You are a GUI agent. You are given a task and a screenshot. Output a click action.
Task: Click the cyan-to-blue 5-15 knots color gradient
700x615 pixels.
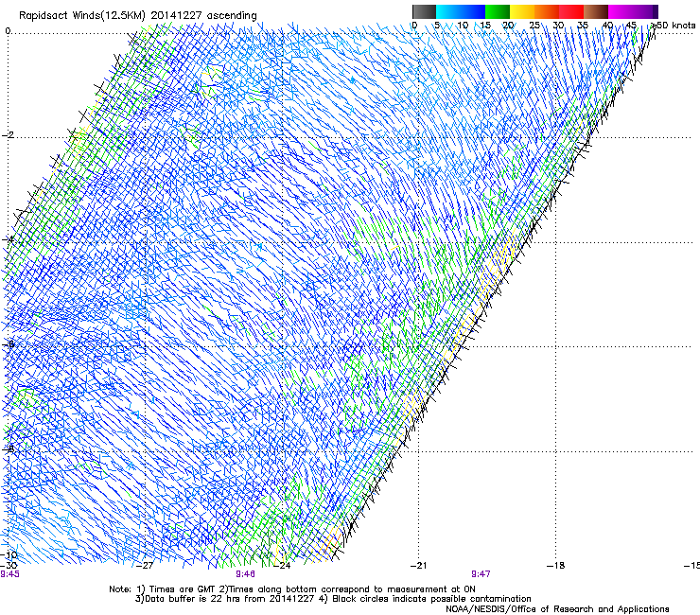click(461, 11)
